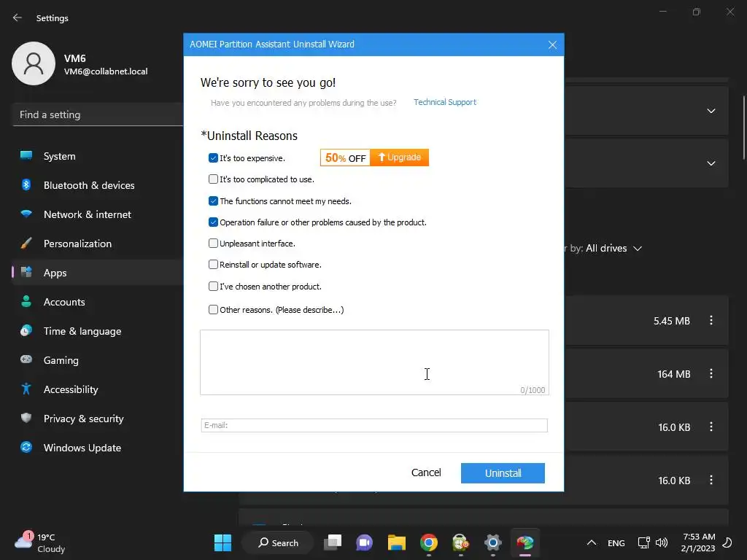747x560 pixels.
Task: Click the 16.0 KB size on the third app row
Action: tap(674, 427)
